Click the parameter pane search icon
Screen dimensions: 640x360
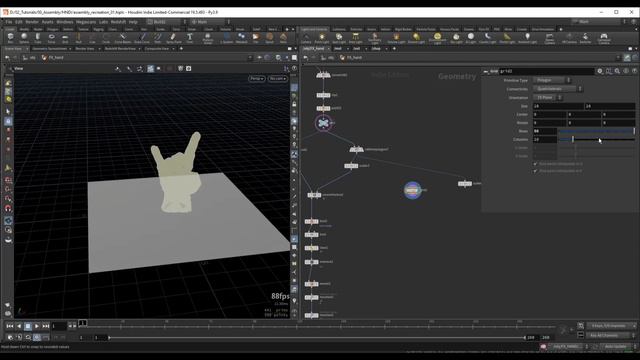click(617, 71)
